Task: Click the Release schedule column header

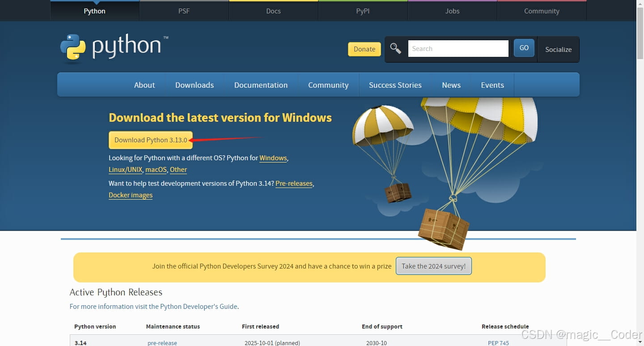Action: [505, 327]
